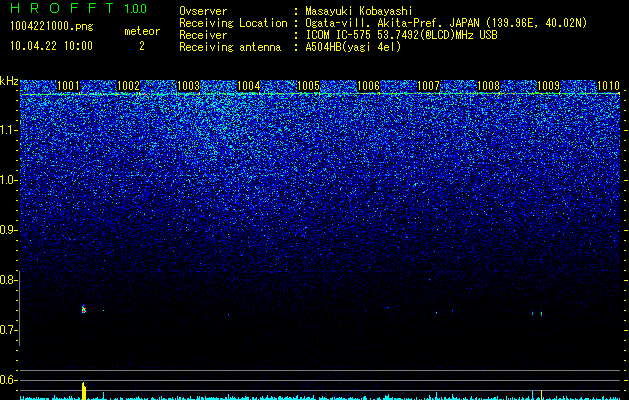The width and height of the screenshot is (629, 400).
Task: Click the 1.0 kHz axis label
Action: tap(7, 180)
